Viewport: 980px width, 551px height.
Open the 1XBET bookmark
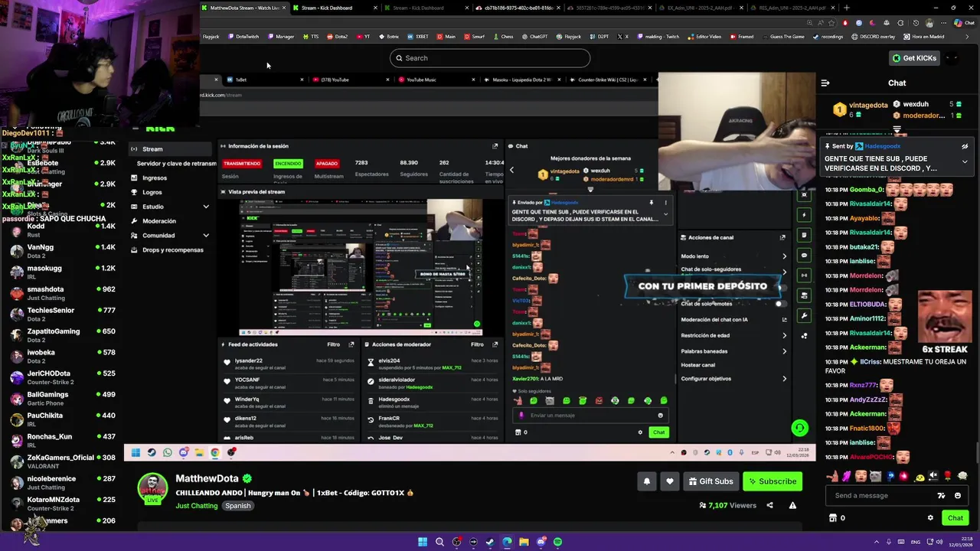tap(417, 37)
